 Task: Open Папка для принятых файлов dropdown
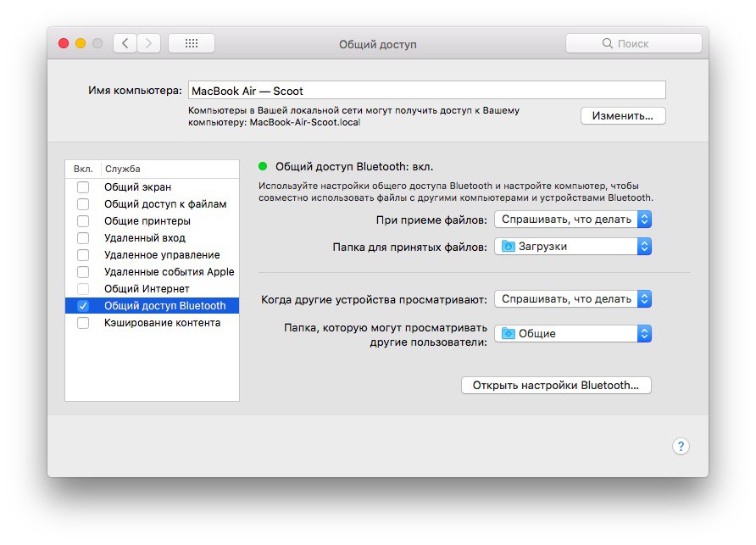point(573,247)
